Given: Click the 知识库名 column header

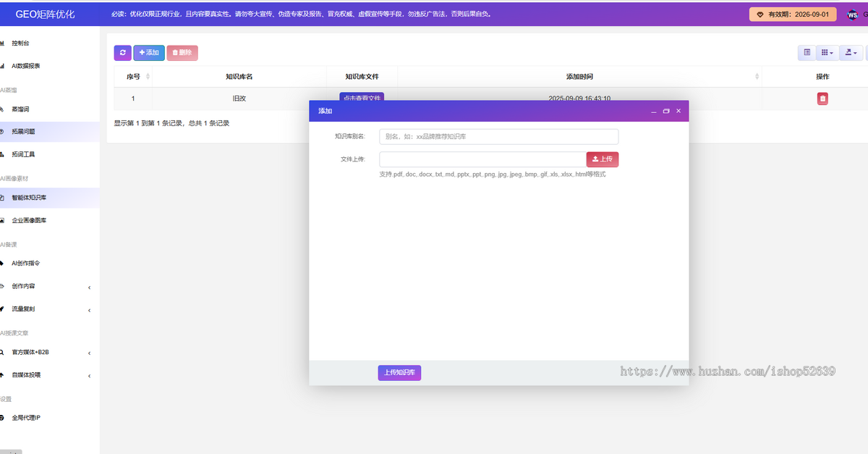Looking at the screenshot, I should pos(239,77).
